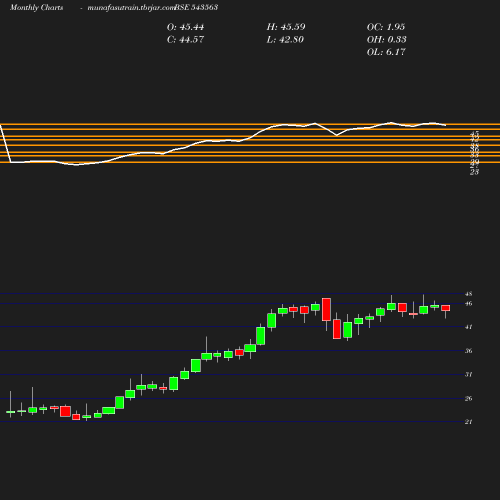Click the '31' price axis label
Screen dimensions: 500x500
tap(469, 375)
